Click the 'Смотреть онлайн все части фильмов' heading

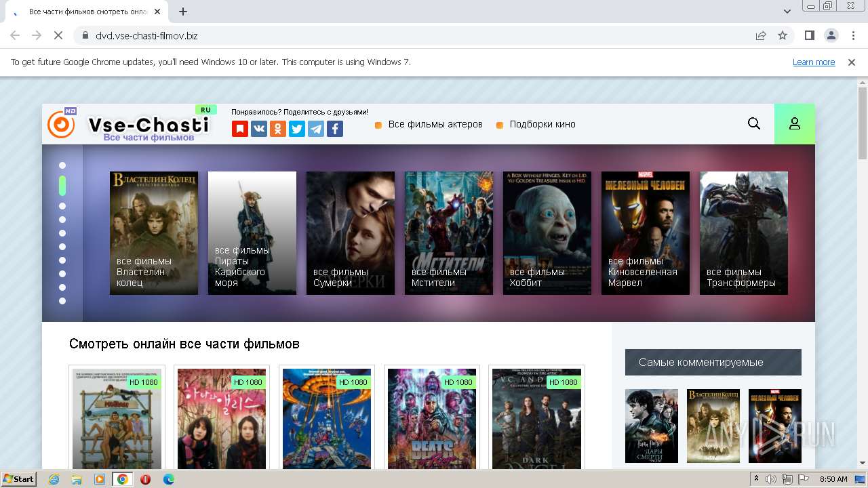184,344
